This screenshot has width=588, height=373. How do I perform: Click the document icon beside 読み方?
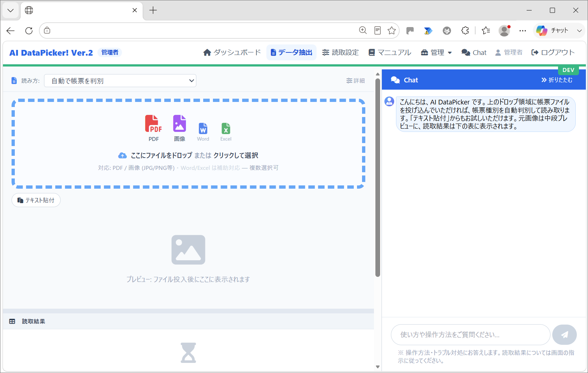(x=14, y=81)
